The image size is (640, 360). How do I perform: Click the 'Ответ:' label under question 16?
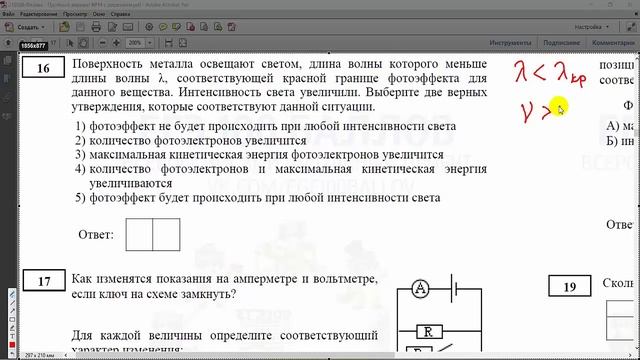(x=96, y=235)
